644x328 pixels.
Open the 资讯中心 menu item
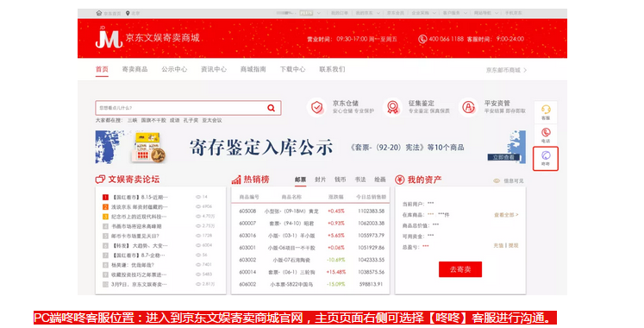[x=214, y=69]
